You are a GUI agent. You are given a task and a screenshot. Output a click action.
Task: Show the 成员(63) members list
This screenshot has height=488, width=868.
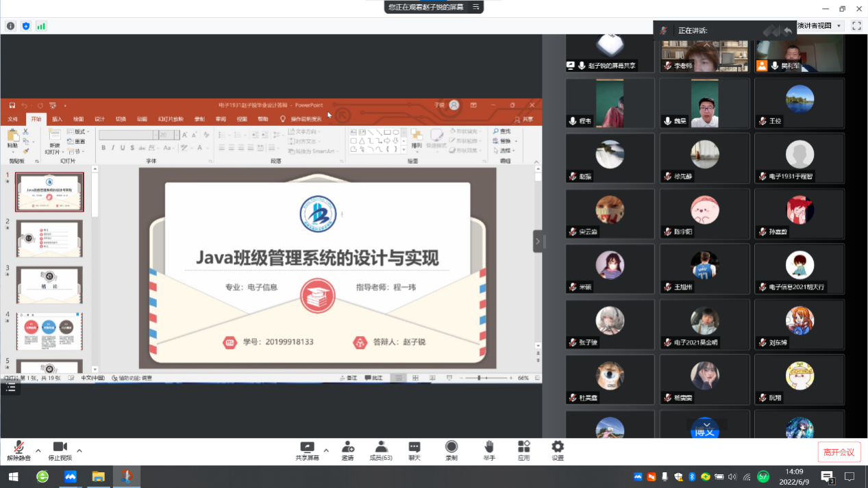[x=381, y=451]
